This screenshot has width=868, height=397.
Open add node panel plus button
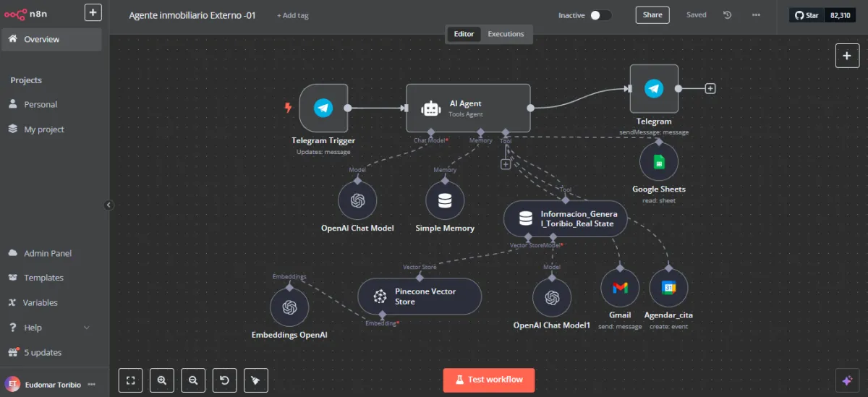(847, 56)
